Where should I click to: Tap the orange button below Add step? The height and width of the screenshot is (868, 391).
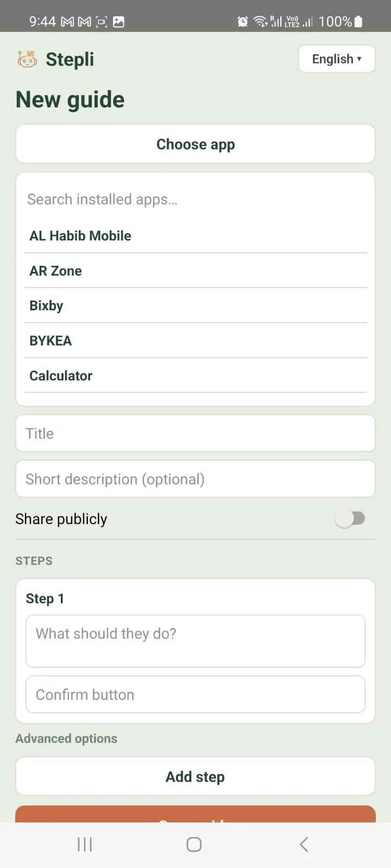[195, 814]
